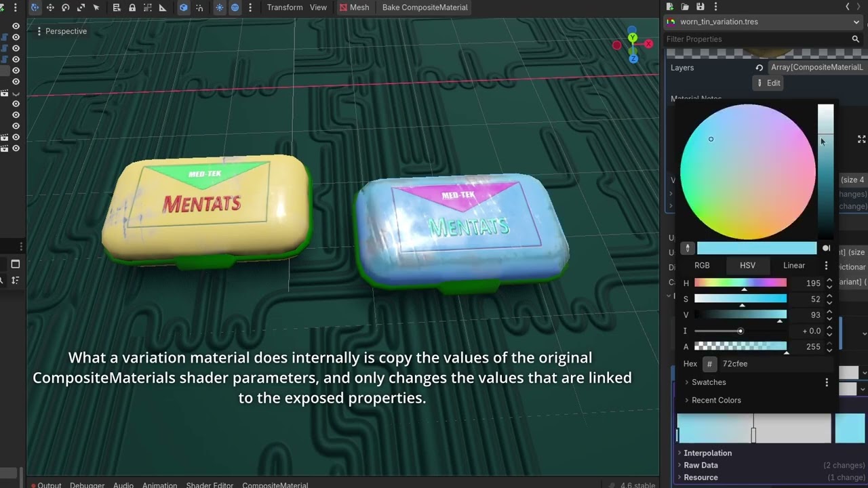Click the current color preview bar
The image size is (868, 488).
pos(757,248)
